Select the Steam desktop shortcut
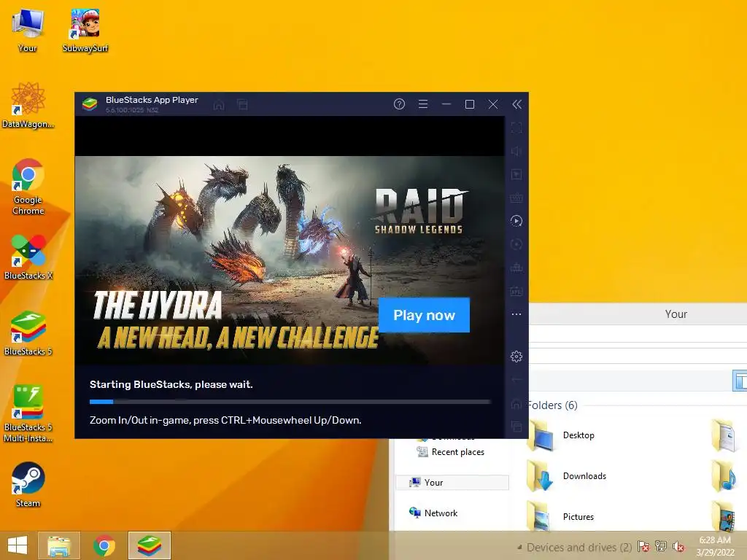 click(x=28, y=484)
